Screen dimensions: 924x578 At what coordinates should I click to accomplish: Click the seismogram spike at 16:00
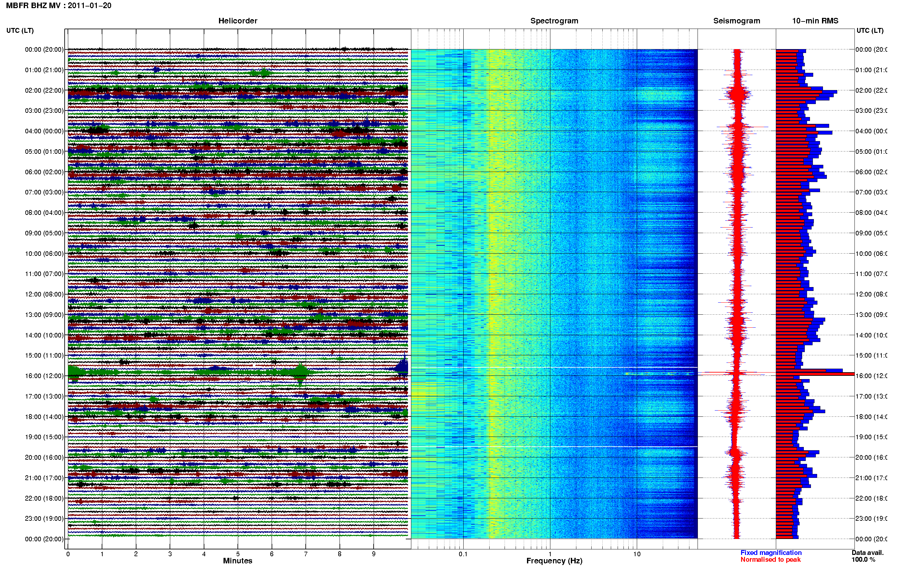pyautogui.click(x=737, y=373)
